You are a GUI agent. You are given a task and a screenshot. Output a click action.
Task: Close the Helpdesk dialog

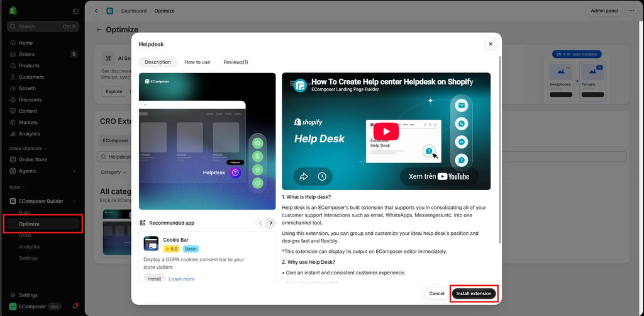point(491,44)
